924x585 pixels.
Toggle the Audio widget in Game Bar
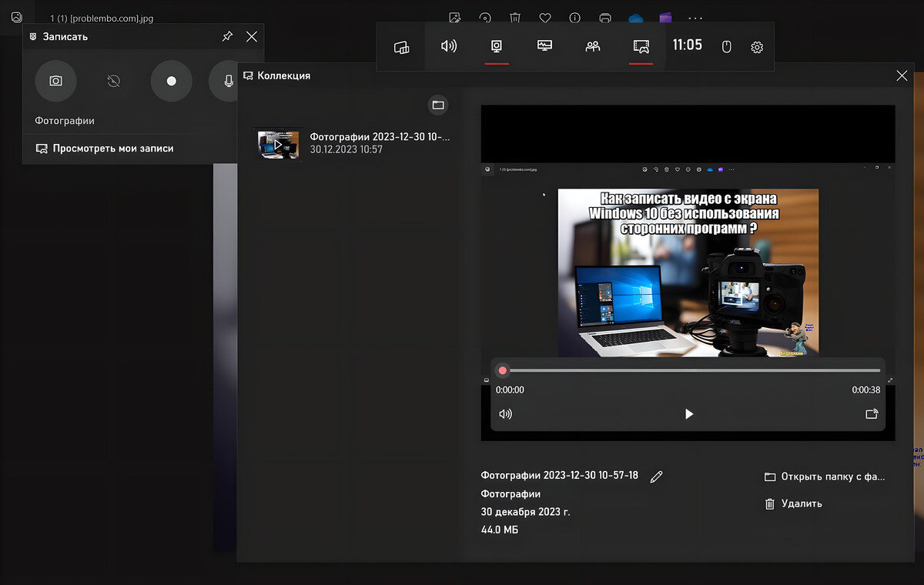pyautogui.click(x=449, y=46)
